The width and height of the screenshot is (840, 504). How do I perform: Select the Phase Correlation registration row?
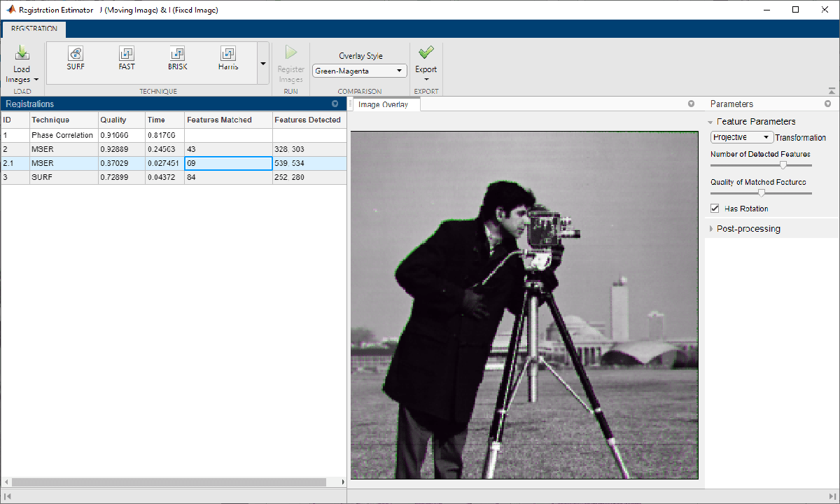(62, 135)
